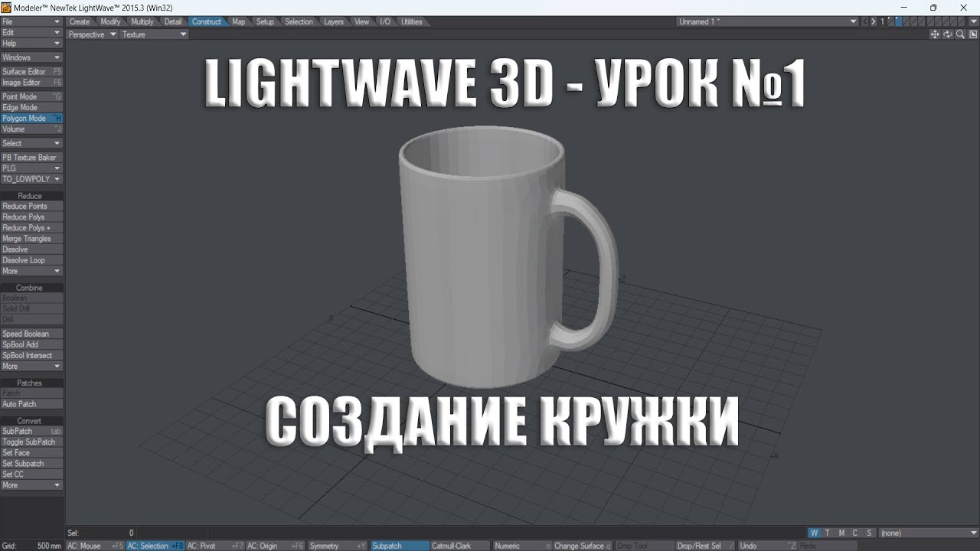Click the viewport zoom magnifier icon

coord(960,34)
